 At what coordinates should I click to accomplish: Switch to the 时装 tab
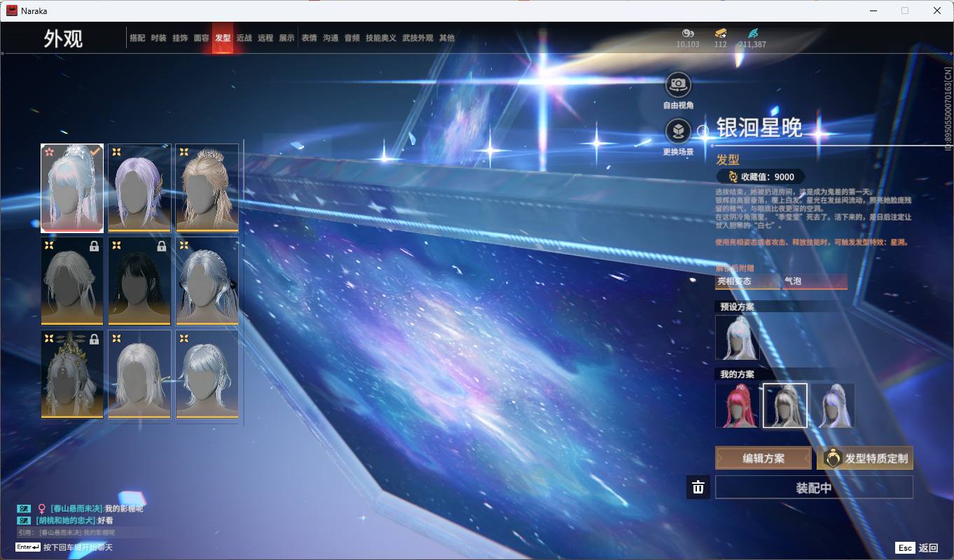[158, 38]
